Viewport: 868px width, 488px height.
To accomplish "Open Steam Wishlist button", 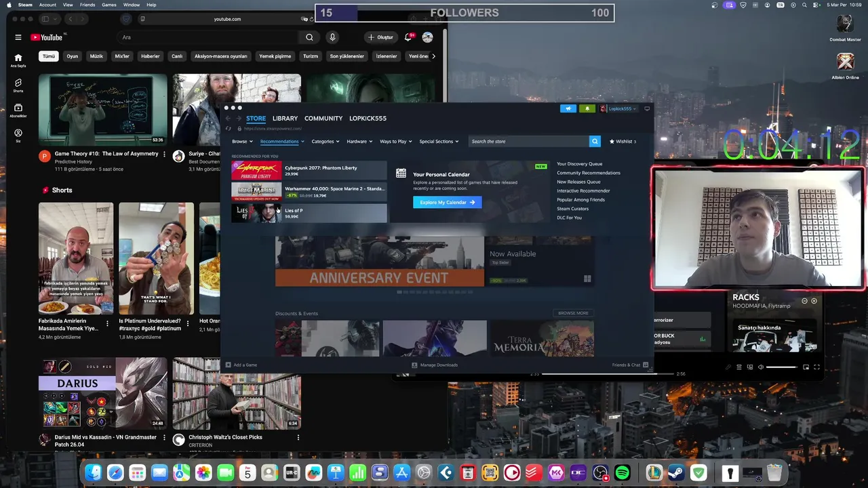I will coord(623,142).
